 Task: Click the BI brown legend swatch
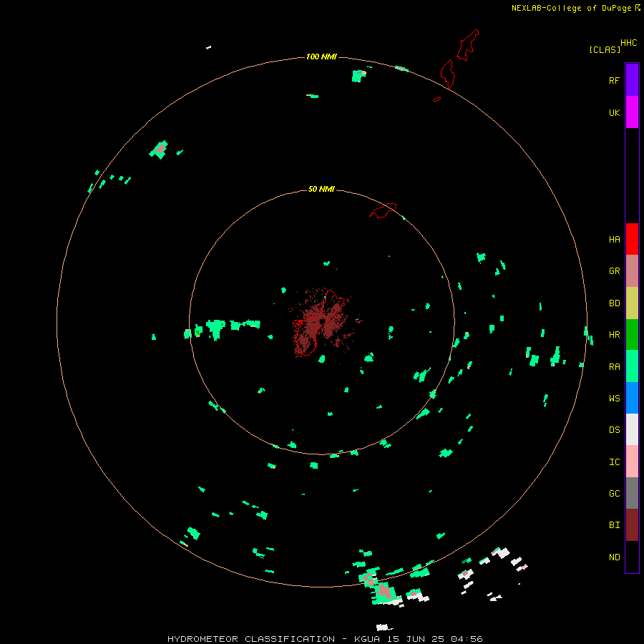coord(632,525)
